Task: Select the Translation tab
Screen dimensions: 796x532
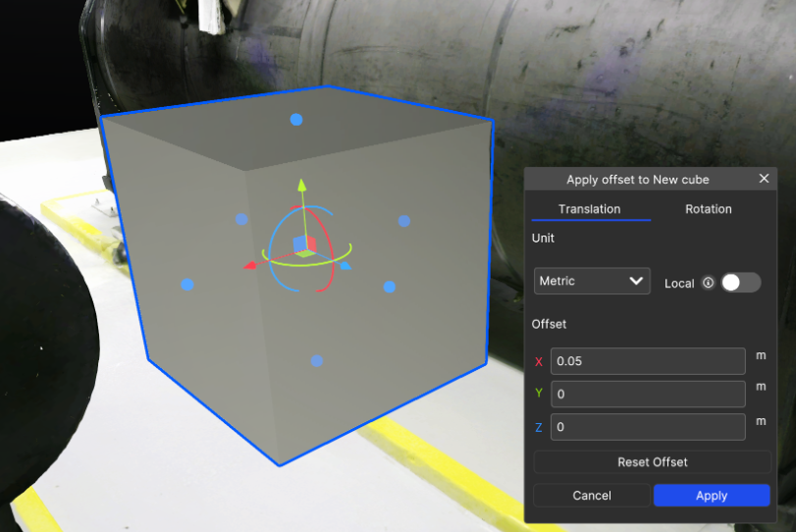Action: click(589, 209)
